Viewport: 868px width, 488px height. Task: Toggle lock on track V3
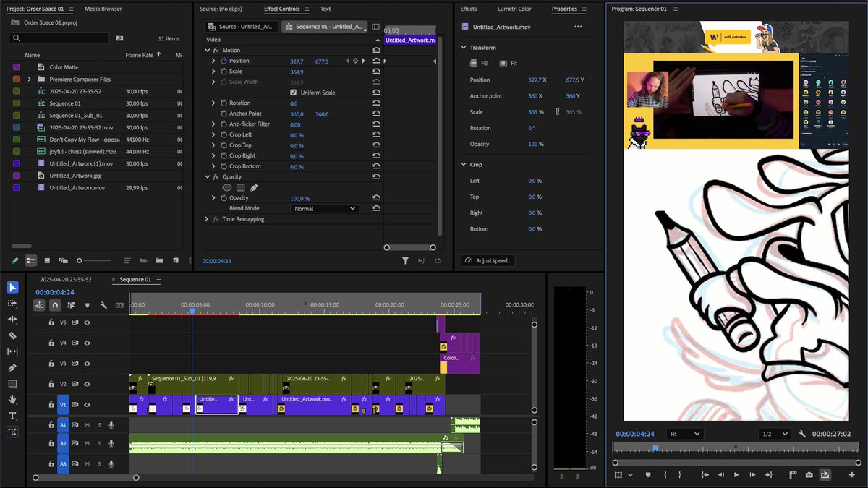51,364
